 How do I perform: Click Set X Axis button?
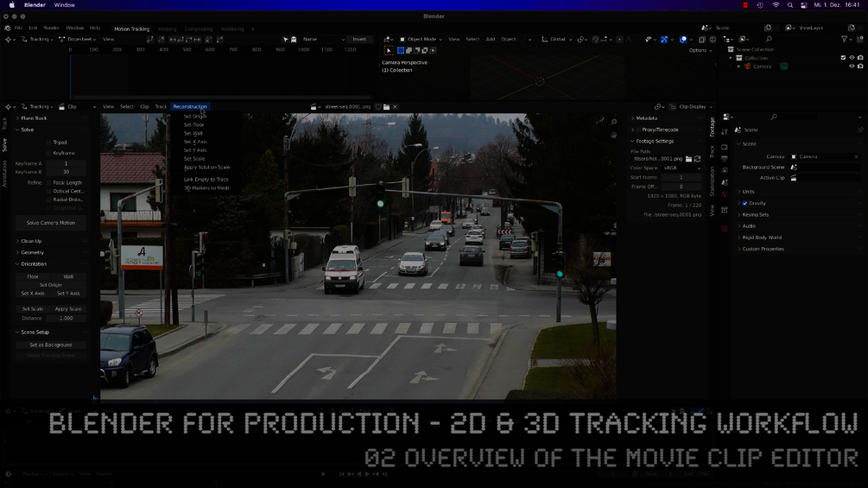click(x=33, y=294)
